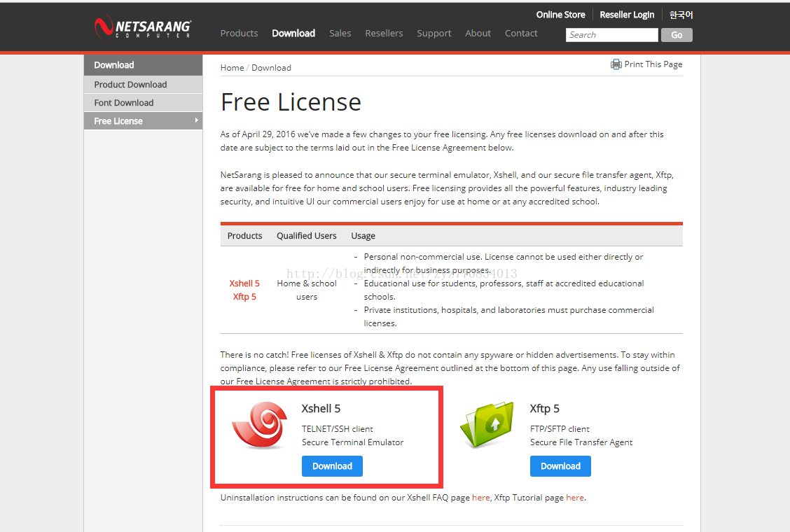Image resolution: width=790 pixels, height=532 pixels.
Task: Download Xshell 5
Action: 332,466
